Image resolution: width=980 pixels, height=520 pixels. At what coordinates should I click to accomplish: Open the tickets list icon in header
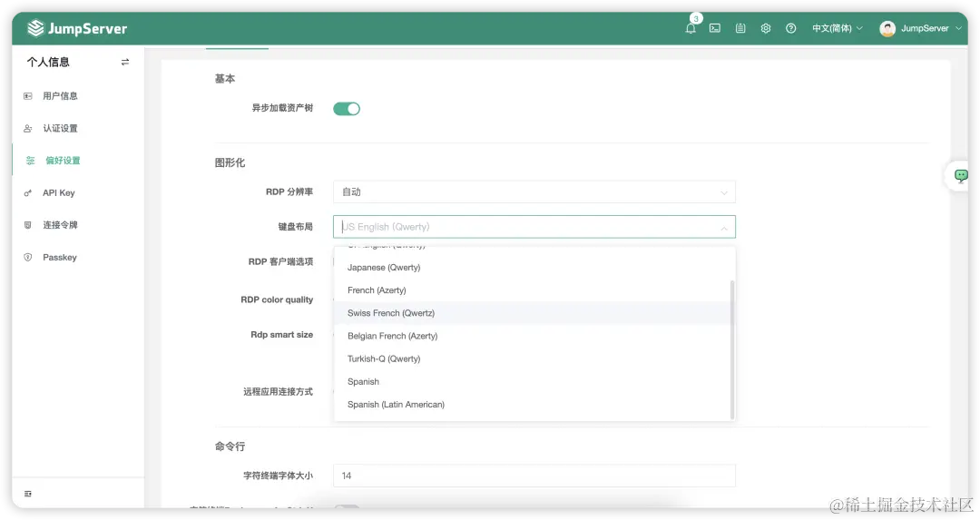(740, 28)
